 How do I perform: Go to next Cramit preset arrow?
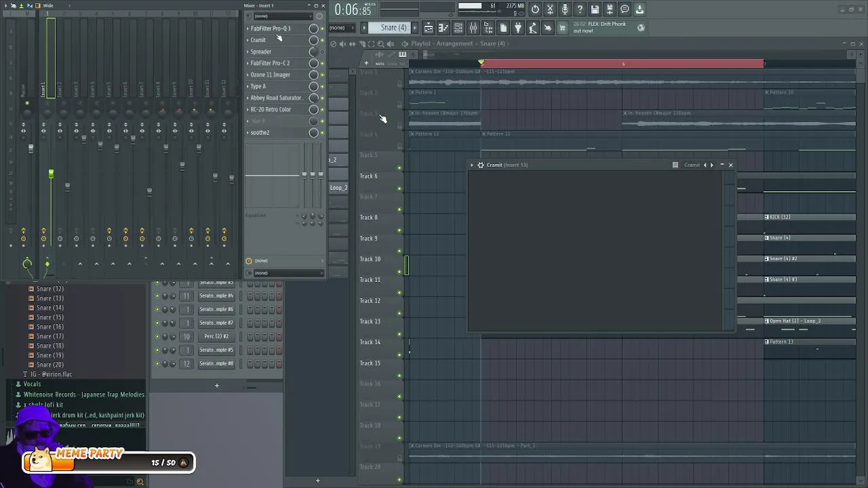(711, 165)
